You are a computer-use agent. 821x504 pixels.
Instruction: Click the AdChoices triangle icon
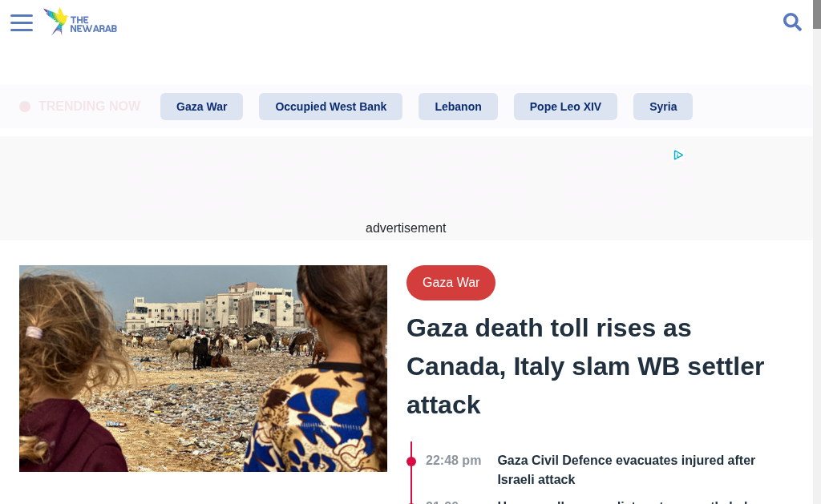pyautogui.click(x=678, y=155)
